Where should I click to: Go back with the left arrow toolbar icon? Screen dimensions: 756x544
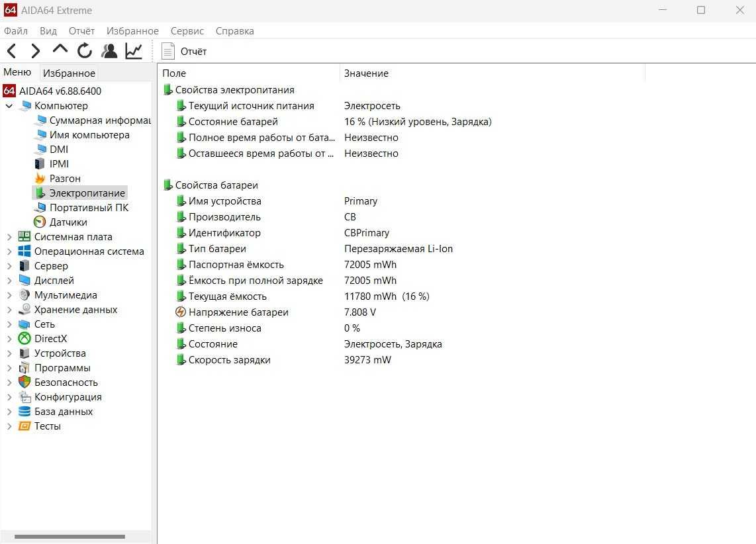click(12, 50)
